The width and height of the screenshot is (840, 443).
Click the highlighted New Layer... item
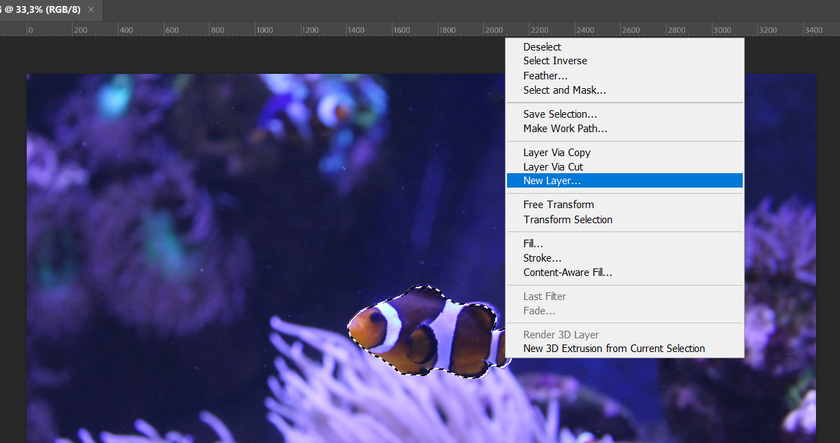625,181
